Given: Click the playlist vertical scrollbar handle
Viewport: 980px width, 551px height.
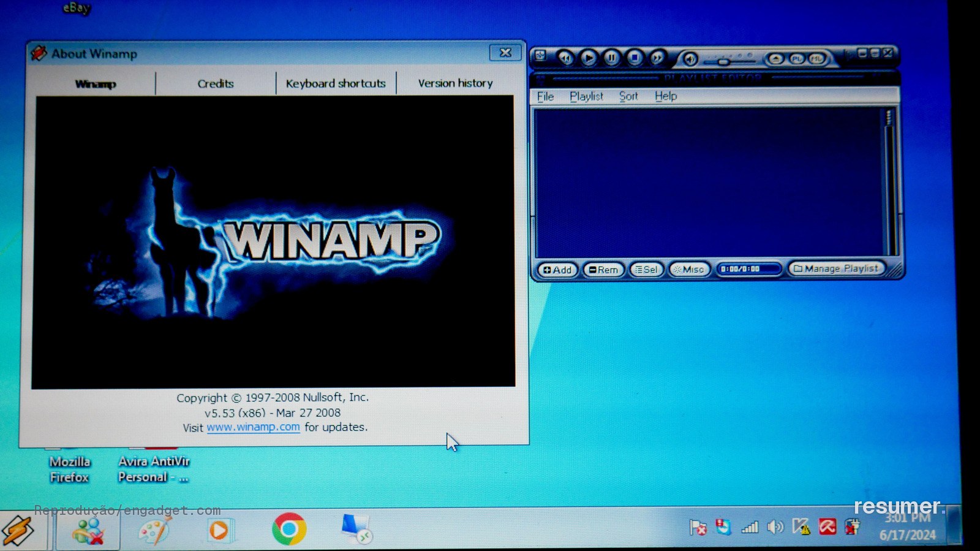Looking at the screenshot, I should (x=889, y=118).
